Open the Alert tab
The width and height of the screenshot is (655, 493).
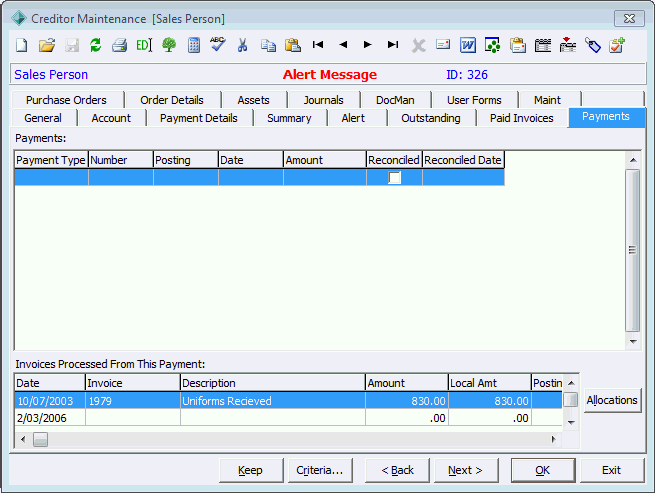coord(353,118)
